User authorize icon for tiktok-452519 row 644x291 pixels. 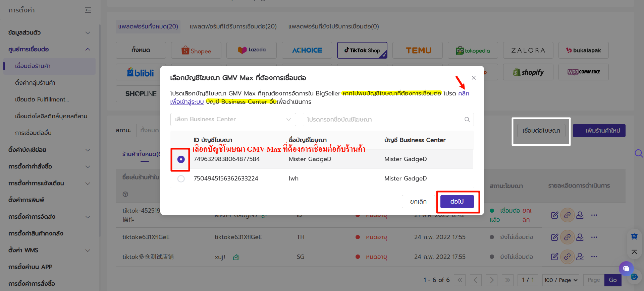tap(580, 215)
